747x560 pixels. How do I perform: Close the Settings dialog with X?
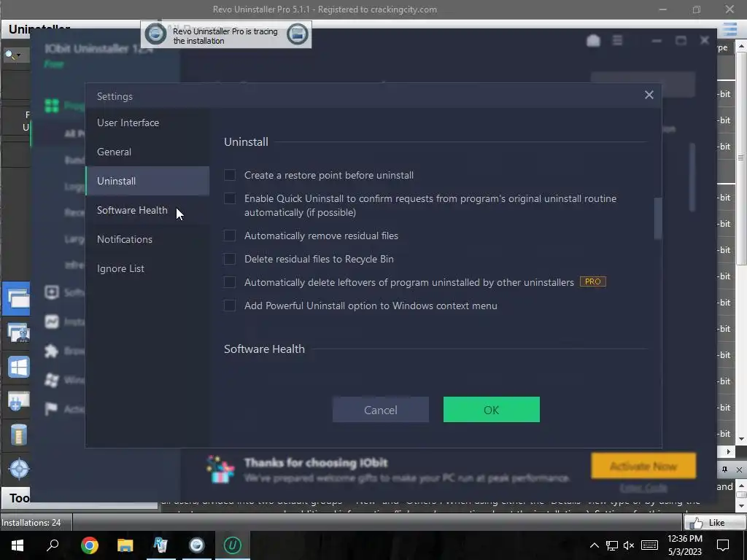(649, 95)
